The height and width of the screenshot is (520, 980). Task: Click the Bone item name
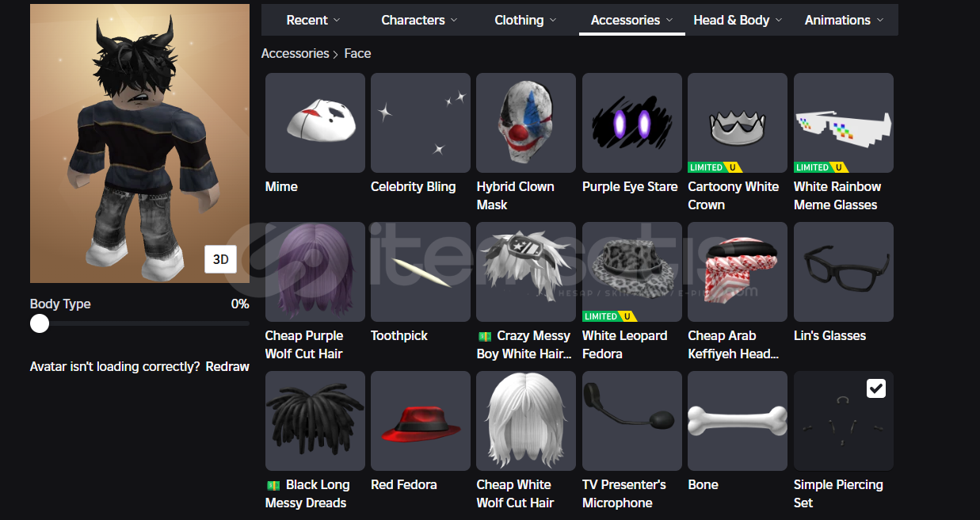tap(704, 485)
